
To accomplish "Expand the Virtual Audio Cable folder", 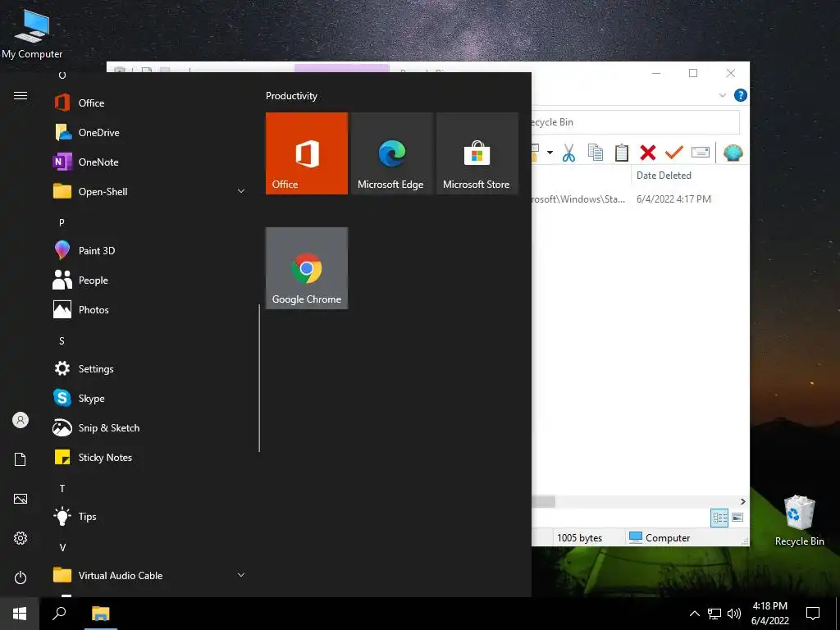I will [x=150, y=575].
